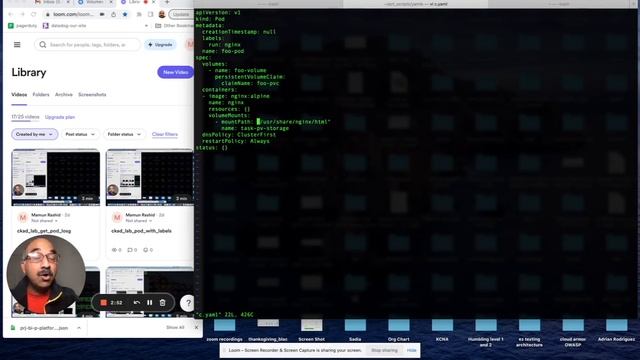Expand the download item chevron menu

pyautogui.click(x=79, y=328)
